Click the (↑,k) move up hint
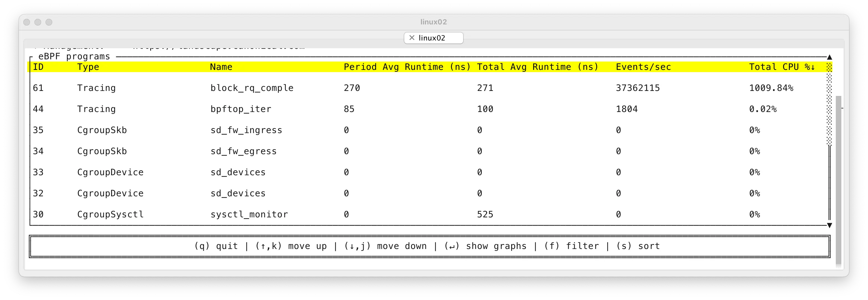 click(x=291, y=246)
